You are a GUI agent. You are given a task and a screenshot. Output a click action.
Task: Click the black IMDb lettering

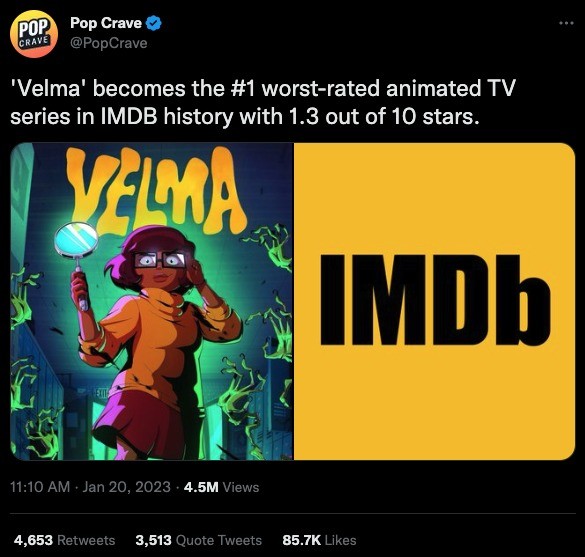[x=435, y=300]
